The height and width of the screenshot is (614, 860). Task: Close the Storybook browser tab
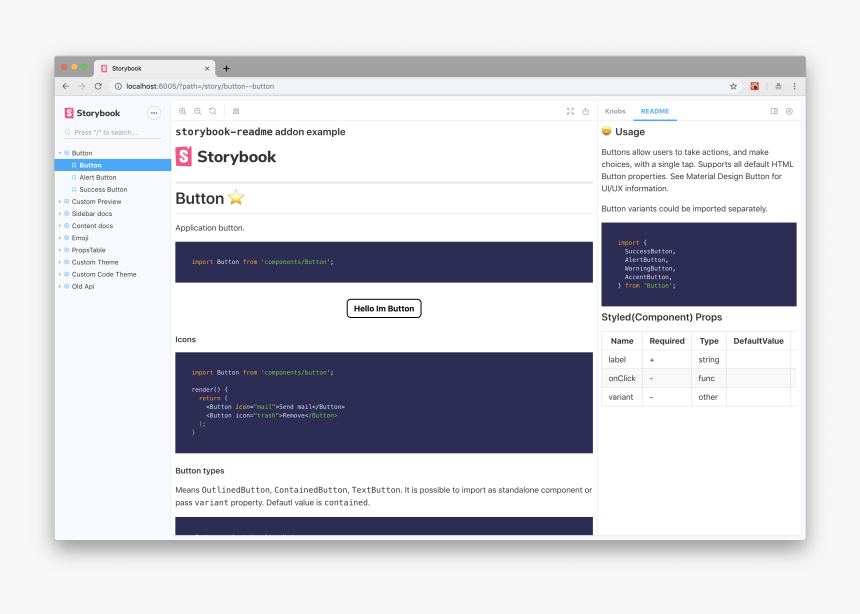tap(207, 69)
